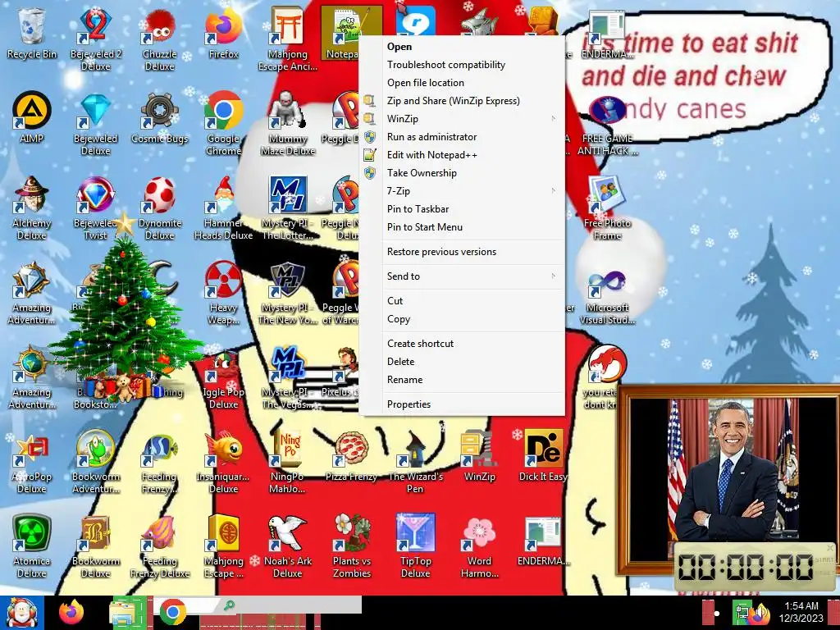
Task: Choose Pin to Start Menu
Action: [462, 227]
